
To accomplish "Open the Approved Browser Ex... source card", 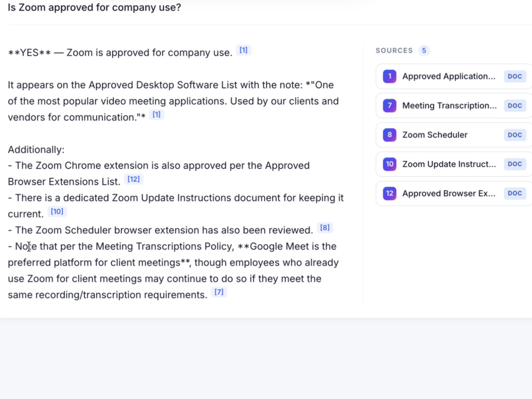I will pyautogui.click(x=454, y=194).
